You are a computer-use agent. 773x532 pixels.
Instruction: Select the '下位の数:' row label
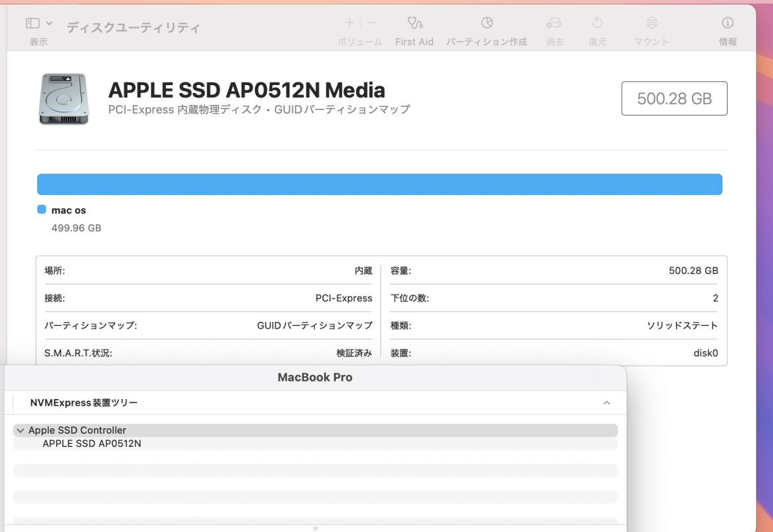(x=410, y=298)
